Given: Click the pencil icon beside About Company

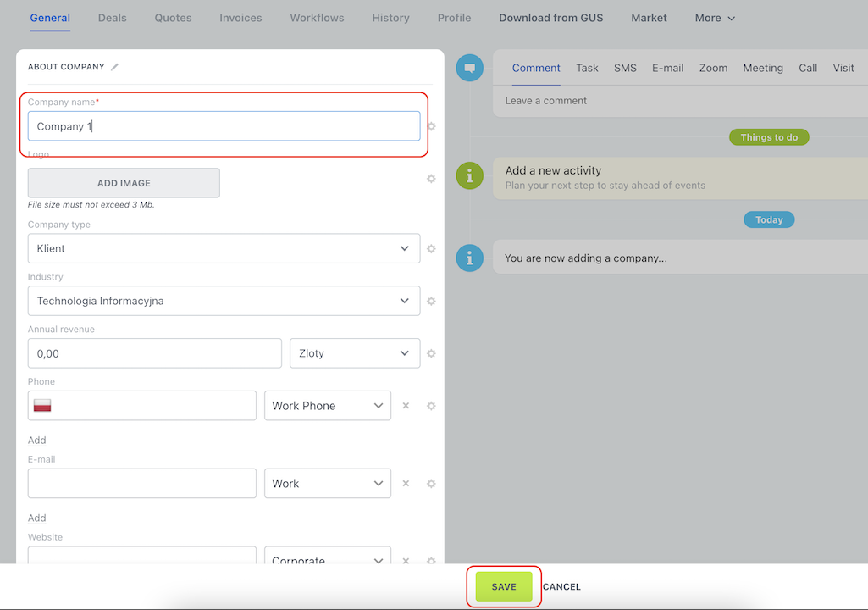Looking at the screenshot, I should 115,67.
